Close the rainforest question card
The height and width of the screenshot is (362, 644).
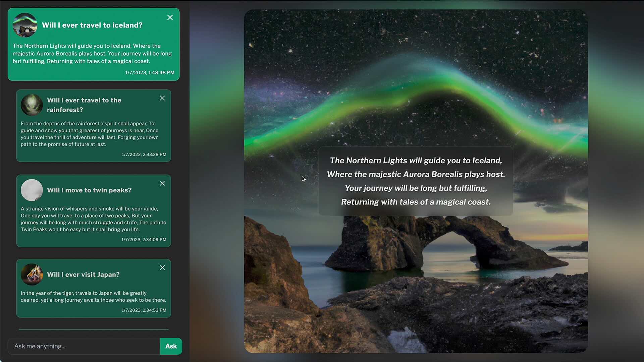(162, 98)
